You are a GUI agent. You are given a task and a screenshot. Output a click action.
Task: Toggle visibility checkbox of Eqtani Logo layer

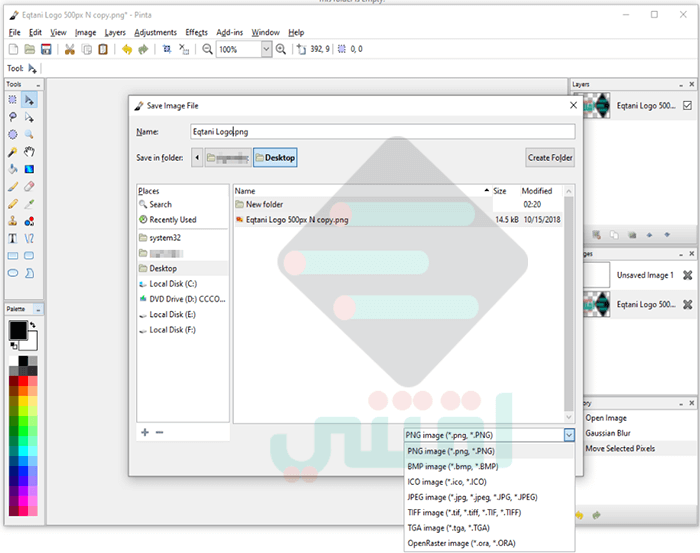point(687,106)
